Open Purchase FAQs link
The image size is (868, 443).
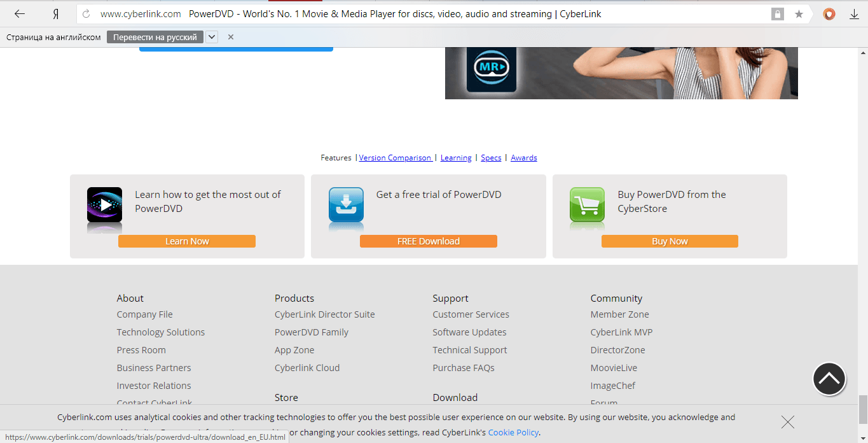464,368
